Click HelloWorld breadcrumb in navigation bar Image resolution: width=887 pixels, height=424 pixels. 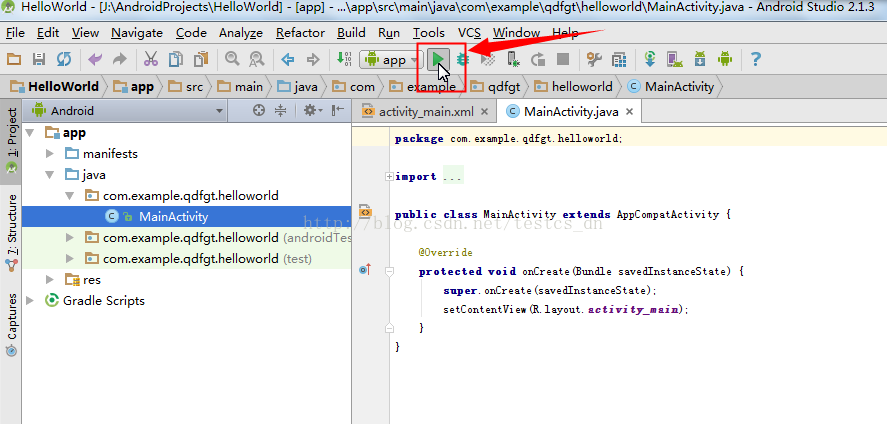(x=55, y=86)
